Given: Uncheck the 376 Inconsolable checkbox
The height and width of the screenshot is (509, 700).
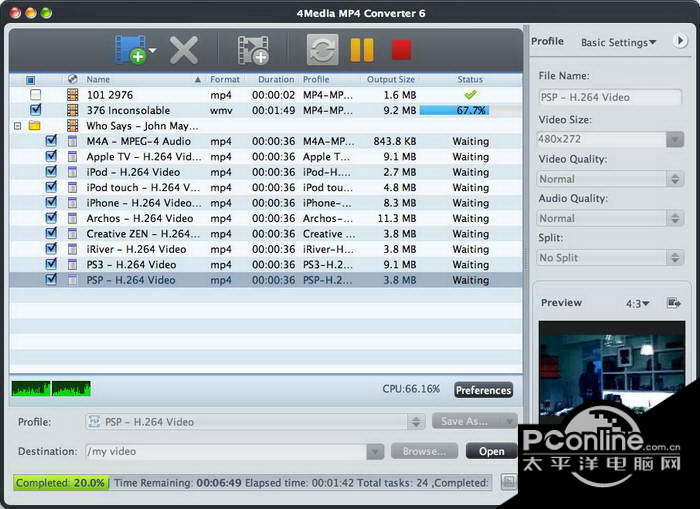Looking at the screenshot, I should [35, 110].
